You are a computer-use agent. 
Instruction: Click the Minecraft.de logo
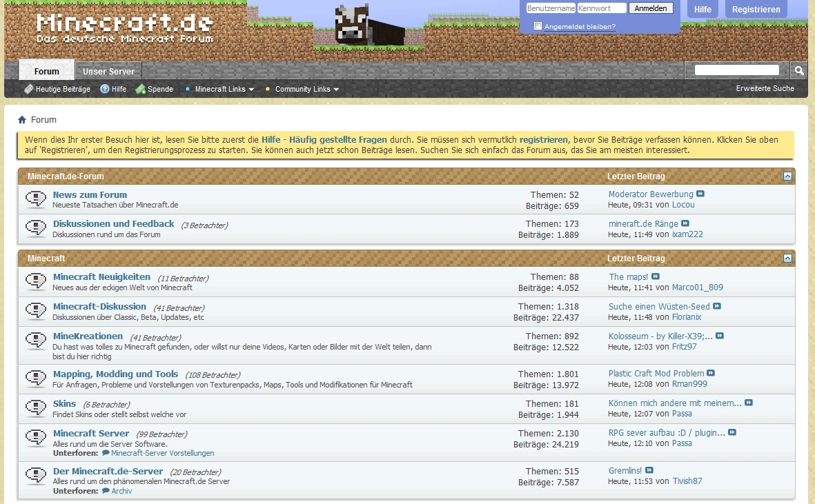click(125, 28)
